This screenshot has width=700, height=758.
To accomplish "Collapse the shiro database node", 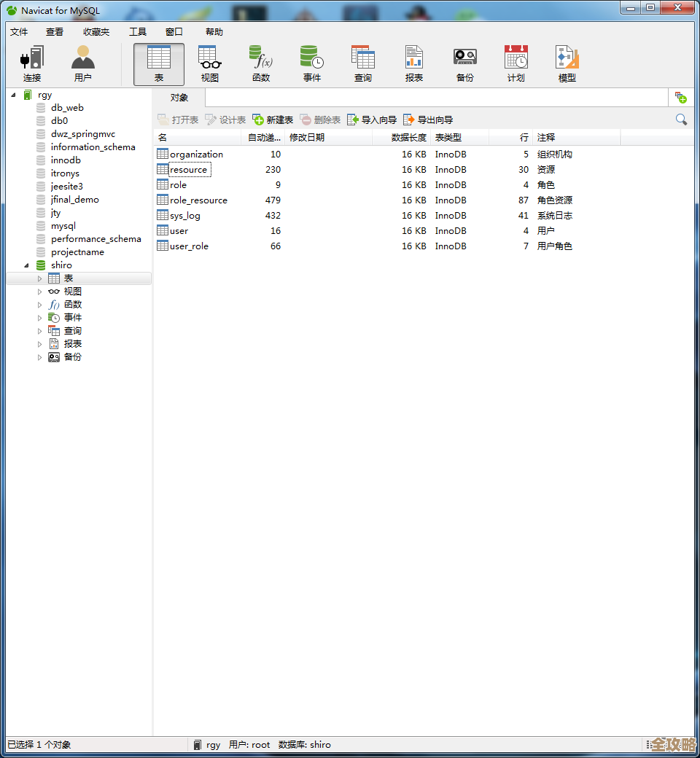I will point(27,265).
